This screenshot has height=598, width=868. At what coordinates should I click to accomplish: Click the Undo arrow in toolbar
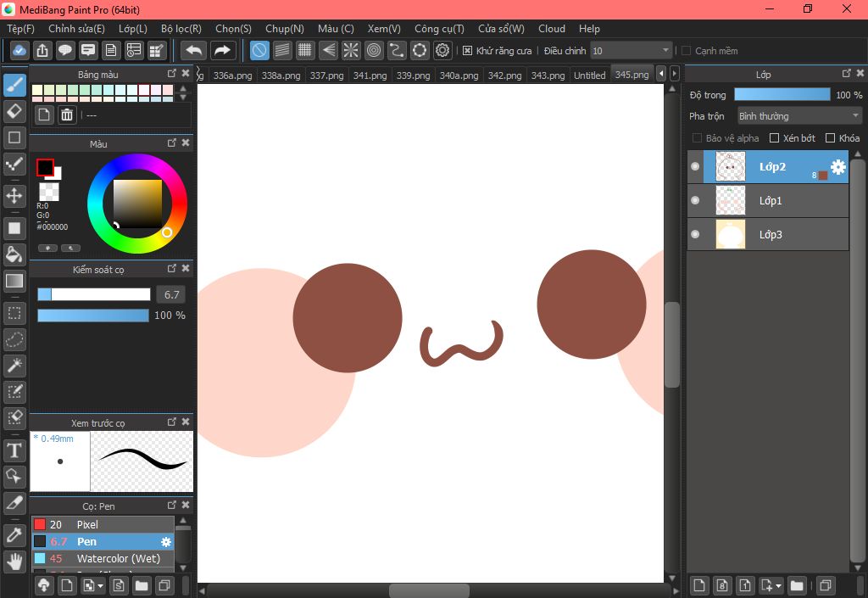pos(194,50)
